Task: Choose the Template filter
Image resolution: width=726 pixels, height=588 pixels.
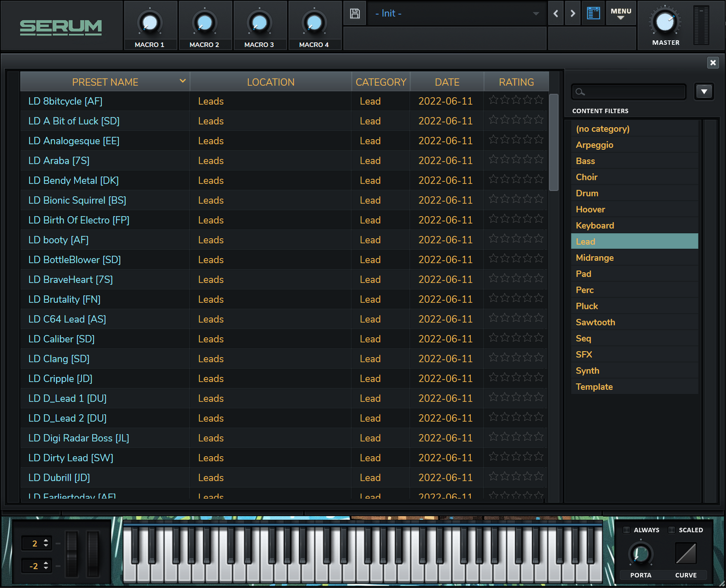Action: pos(635,386)
